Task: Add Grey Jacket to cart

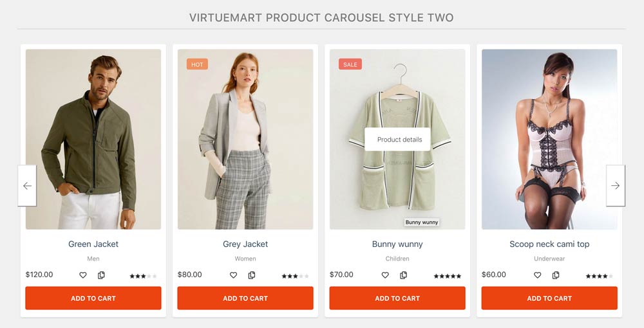Action: (x=245, y=298)
